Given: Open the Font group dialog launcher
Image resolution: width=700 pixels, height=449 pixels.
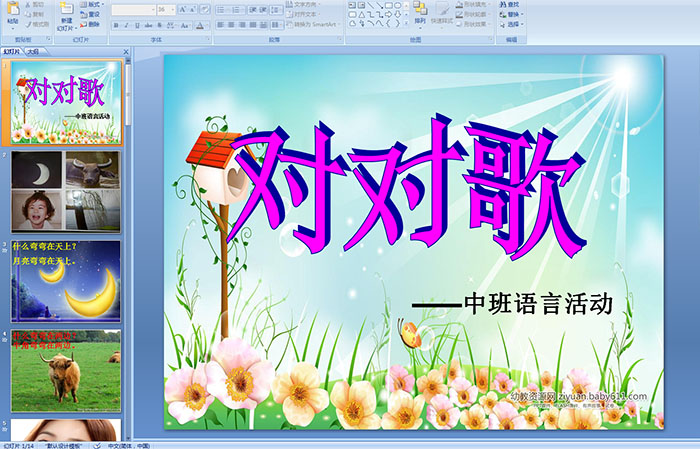Looking at the screenshot, I should coord(208,40).
